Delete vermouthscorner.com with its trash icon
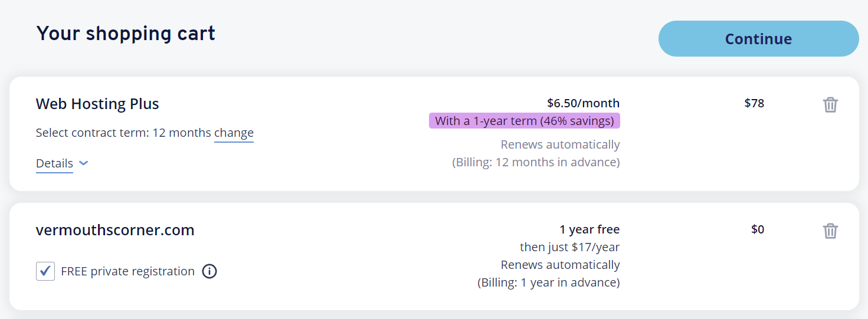Screen dimensions: 868x319 830,231
